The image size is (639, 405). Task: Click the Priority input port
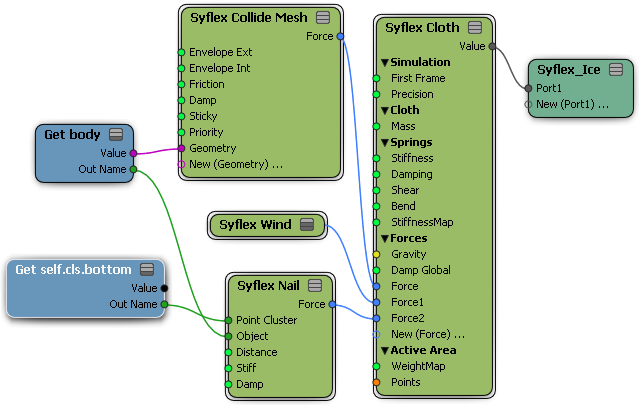tap(182, 132)
